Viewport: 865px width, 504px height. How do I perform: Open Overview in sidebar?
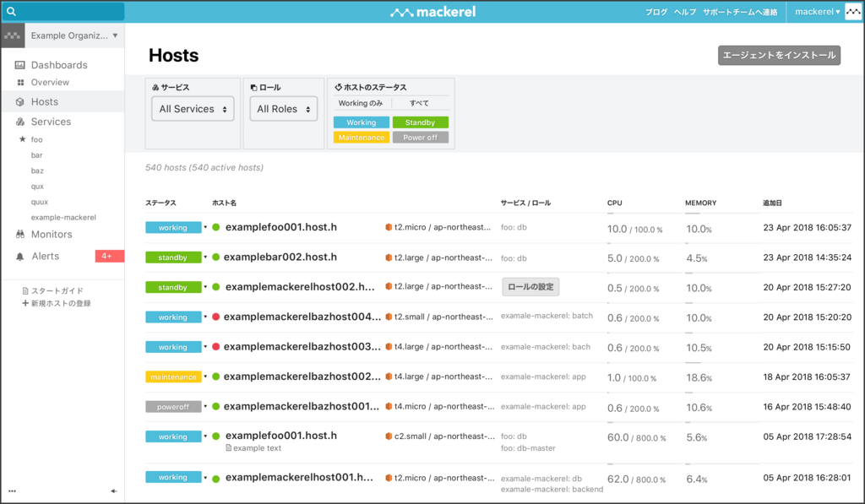click(x=50, y=82)
